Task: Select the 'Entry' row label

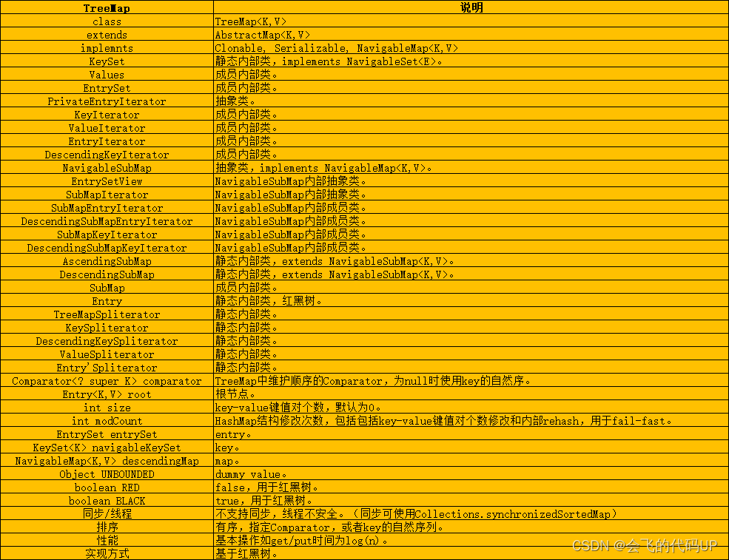Action: 107,301
